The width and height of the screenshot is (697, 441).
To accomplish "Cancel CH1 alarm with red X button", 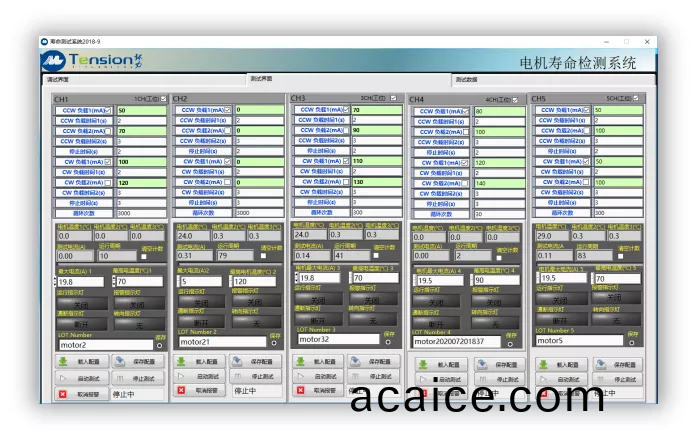I will pos(83,394).
